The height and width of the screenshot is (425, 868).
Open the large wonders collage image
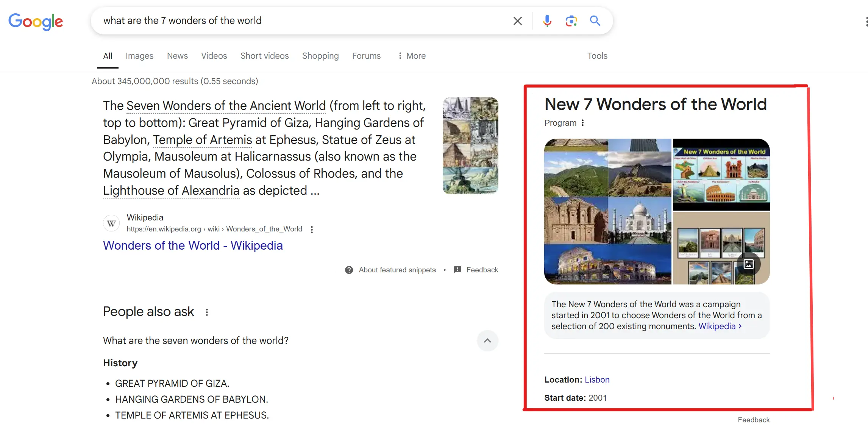608,211
